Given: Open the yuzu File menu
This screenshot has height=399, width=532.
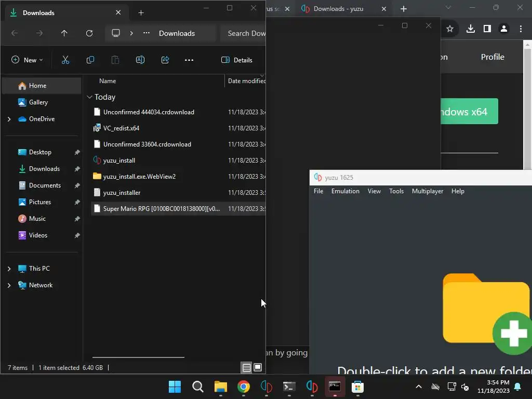Looking at the screenshot, I should [318, 191].
